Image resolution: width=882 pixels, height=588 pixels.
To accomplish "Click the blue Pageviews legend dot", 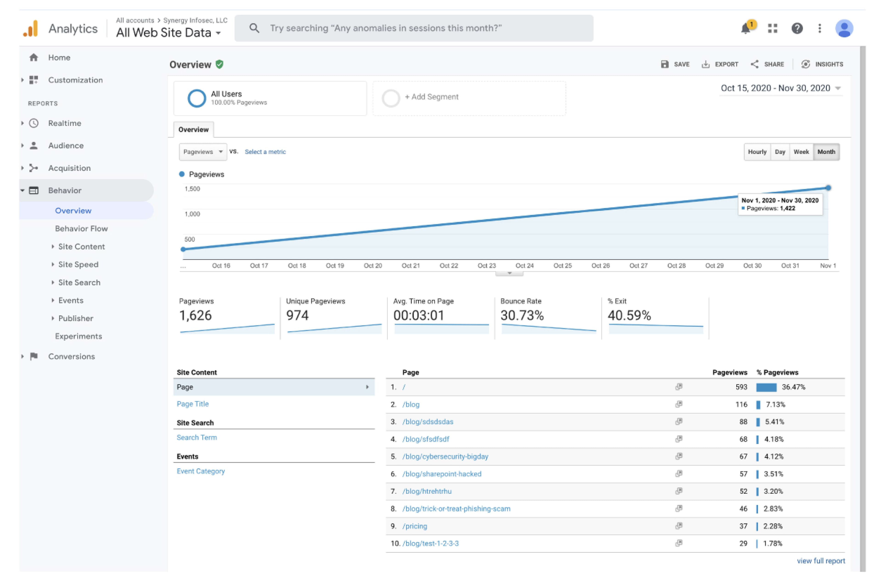I will tap(182, 174).
